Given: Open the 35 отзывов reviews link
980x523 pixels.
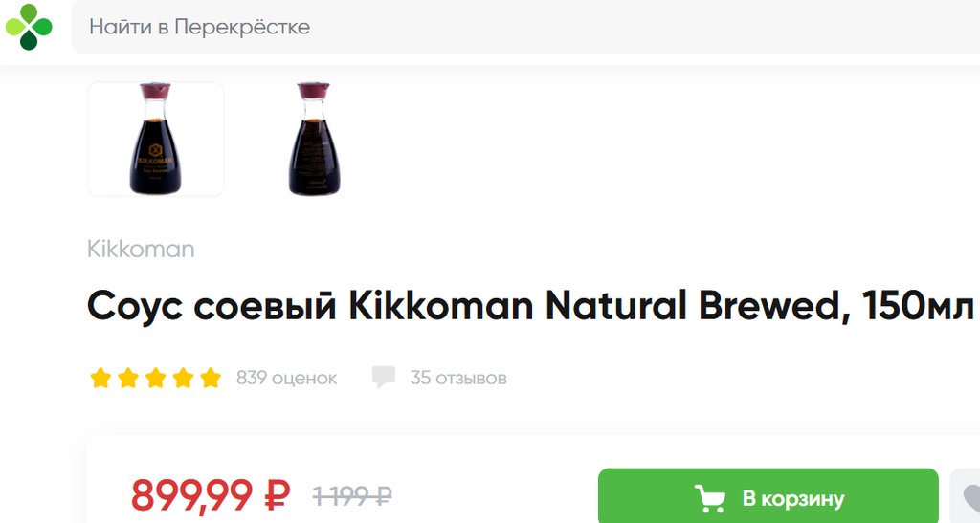Looking at the screenshot, I should pos(458,379).
